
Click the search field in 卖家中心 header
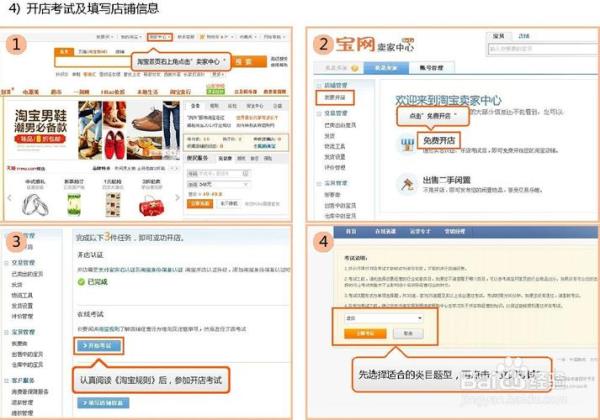coord(543,49)
